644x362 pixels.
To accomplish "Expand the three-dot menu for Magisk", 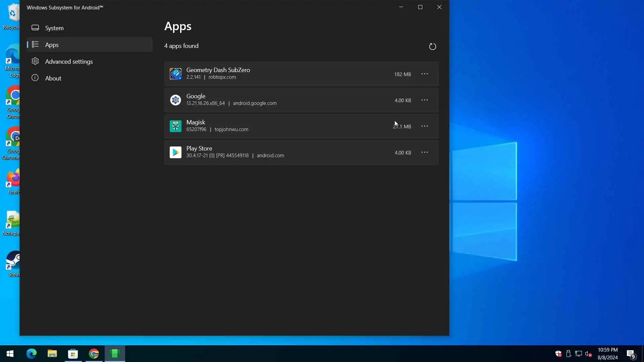I will (424, 126).
